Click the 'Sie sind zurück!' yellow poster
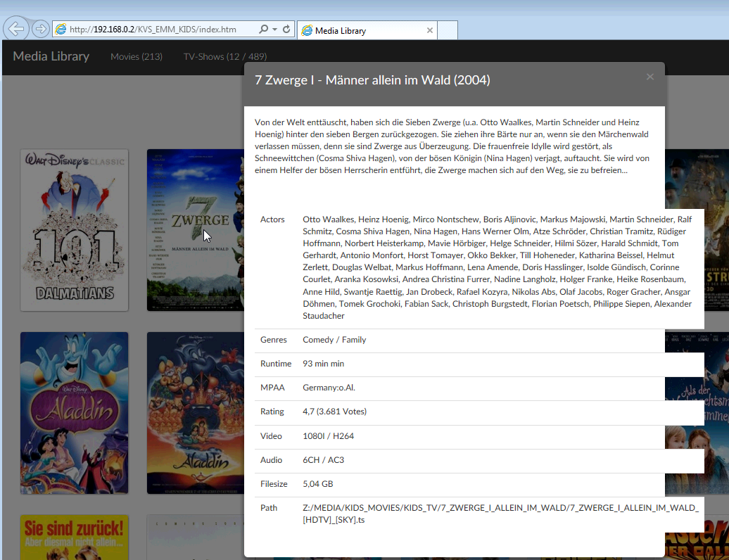Screen dimensions: 729x560 coord(75,537)
